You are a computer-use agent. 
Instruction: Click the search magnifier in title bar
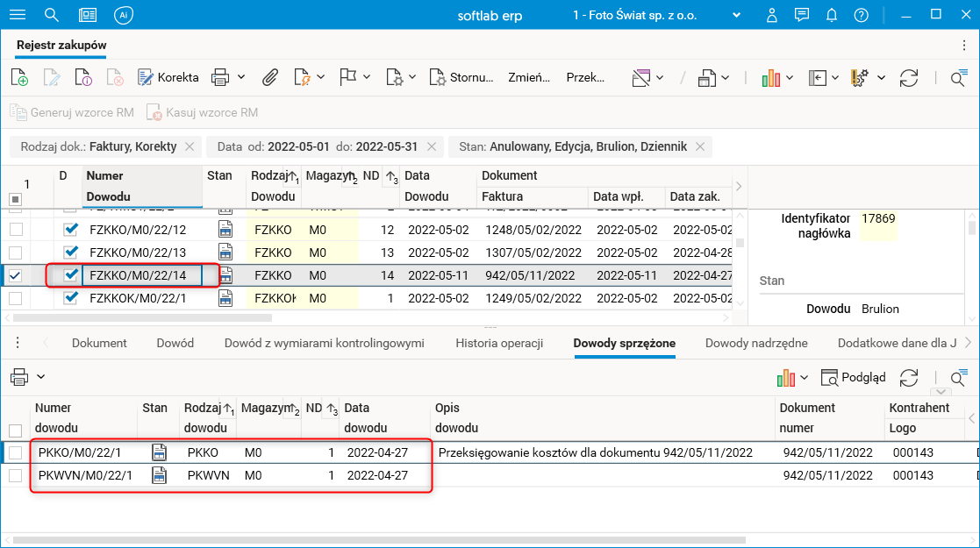[52, 15]
